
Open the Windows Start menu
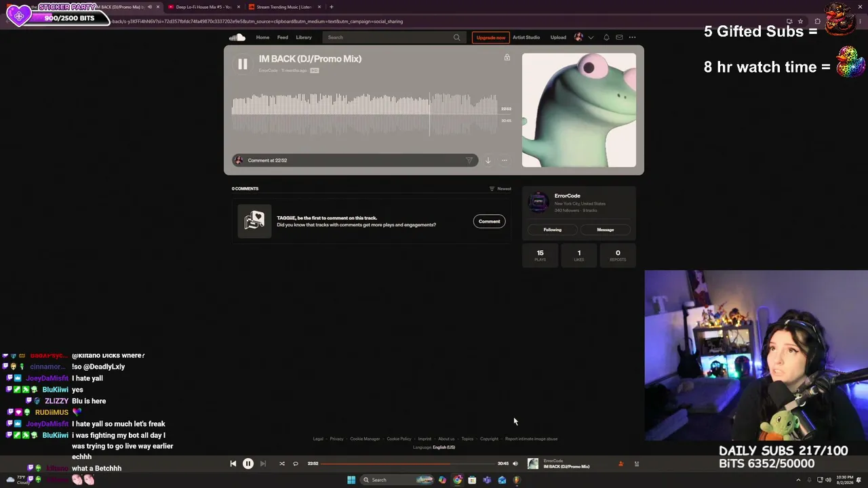pos(351,480)
